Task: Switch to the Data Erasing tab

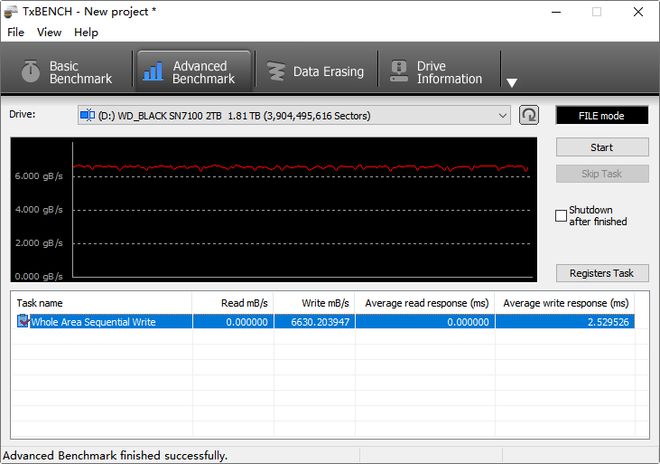Action: 316,72
